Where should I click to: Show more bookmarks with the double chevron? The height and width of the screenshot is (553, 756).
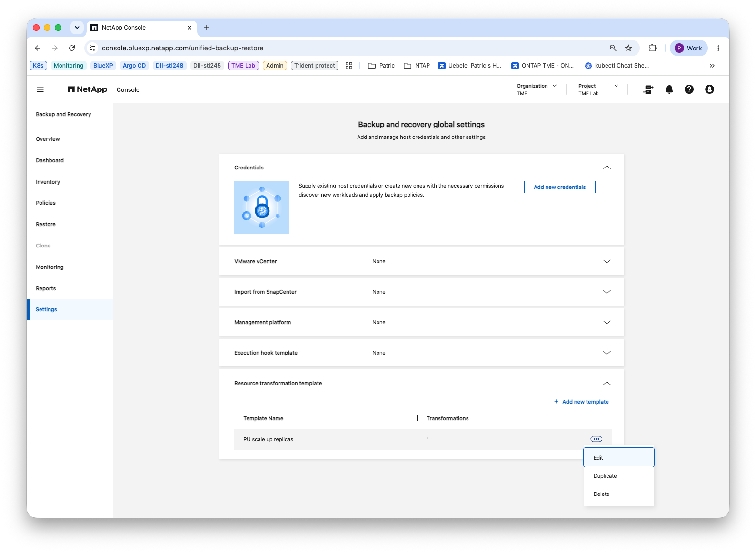pyautogui.click(x=712, y=66)
